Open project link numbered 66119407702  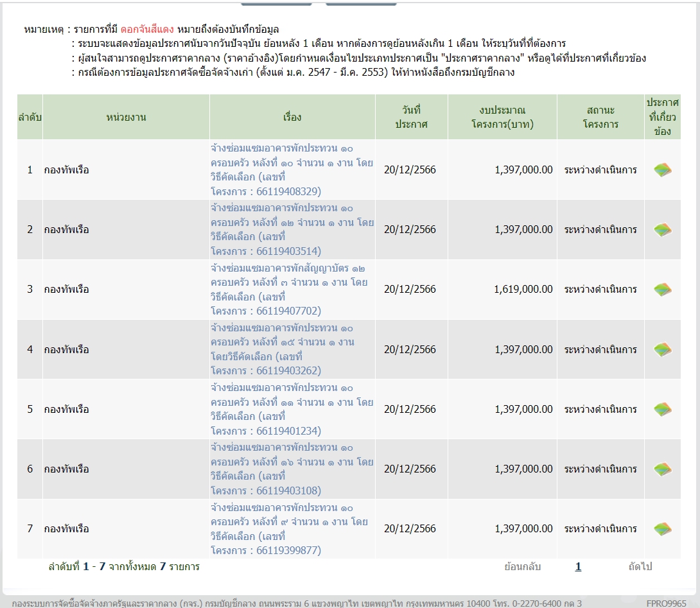pyautogui.click(x=289, y=290)
